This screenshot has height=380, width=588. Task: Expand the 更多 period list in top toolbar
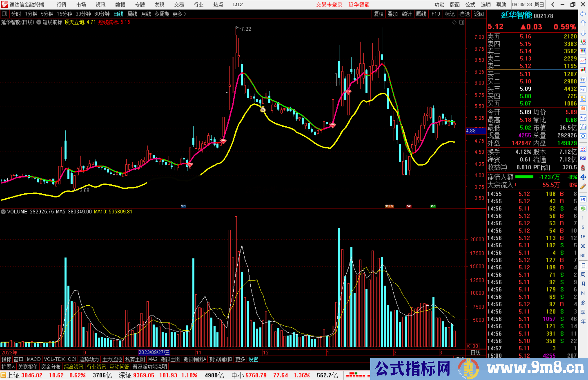pos(179,14)
